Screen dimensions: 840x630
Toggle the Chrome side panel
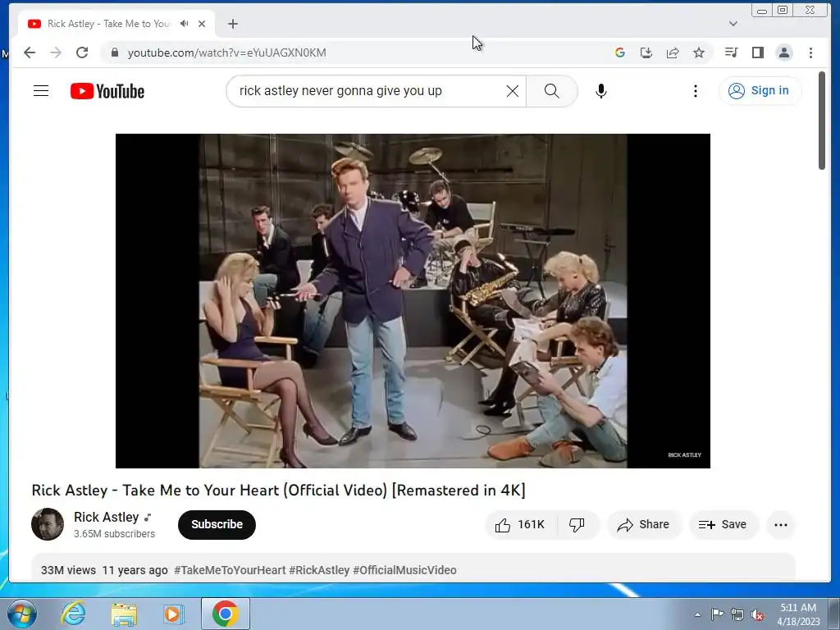click(x=757, y=52)
